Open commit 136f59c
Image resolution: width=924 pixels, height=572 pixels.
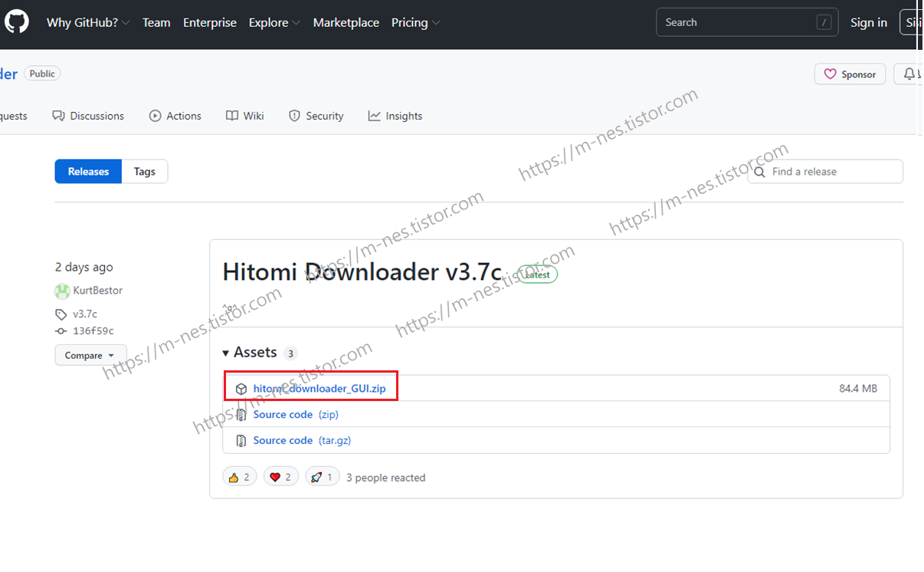click(x=93, y=331)
